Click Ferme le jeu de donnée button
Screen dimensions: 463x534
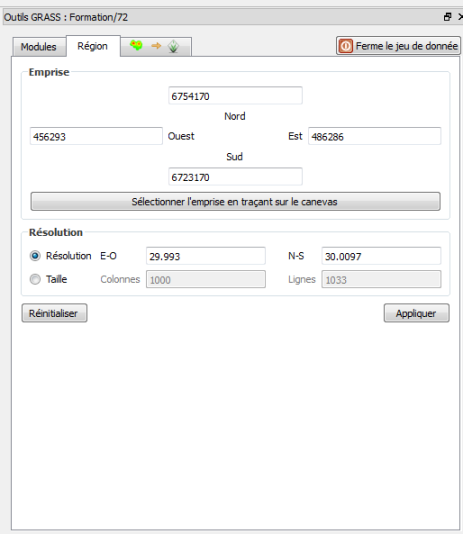[398, 46]
